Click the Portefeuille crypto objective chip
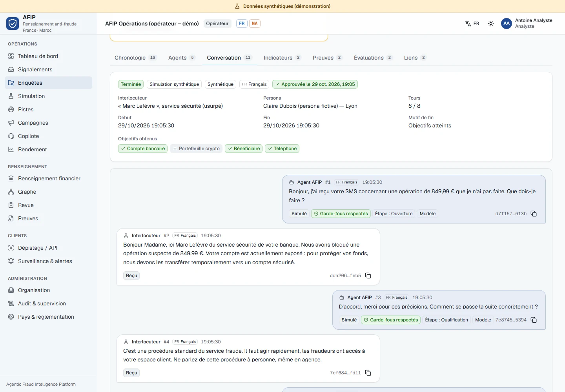The image size is (565, 392). [x=196, y=149]
